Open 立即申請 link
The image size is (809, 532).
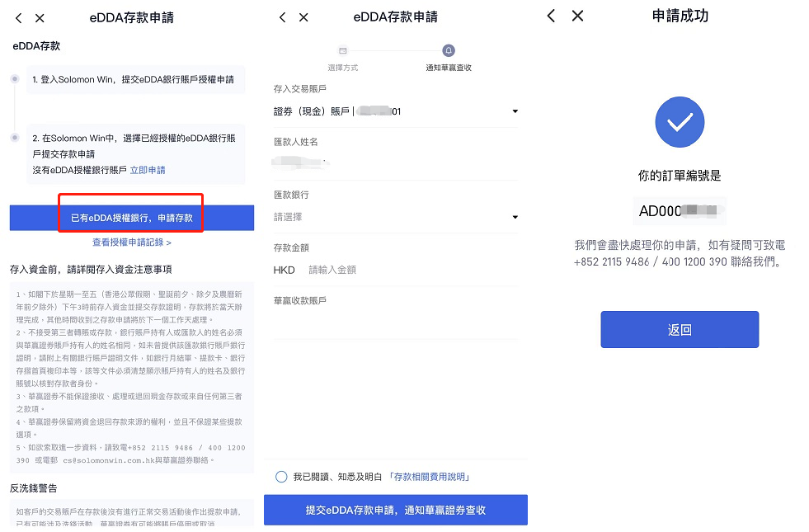148,170
